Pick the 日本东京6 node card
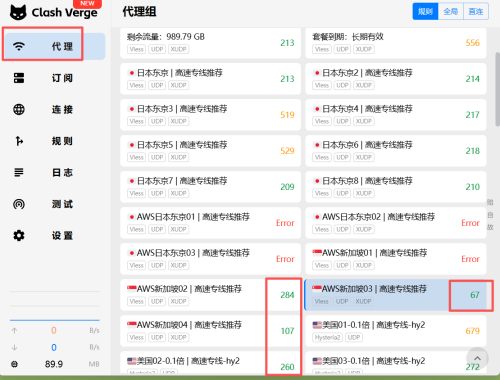This screenshot has width=500, height=380. coord(396,151)
